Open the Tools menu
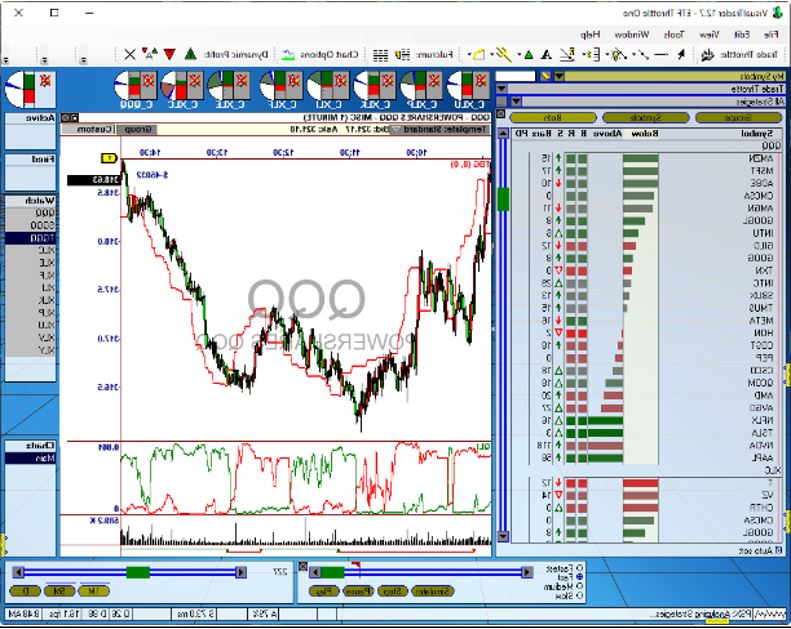This screenshot has height=629, width=791. (674, 34)
